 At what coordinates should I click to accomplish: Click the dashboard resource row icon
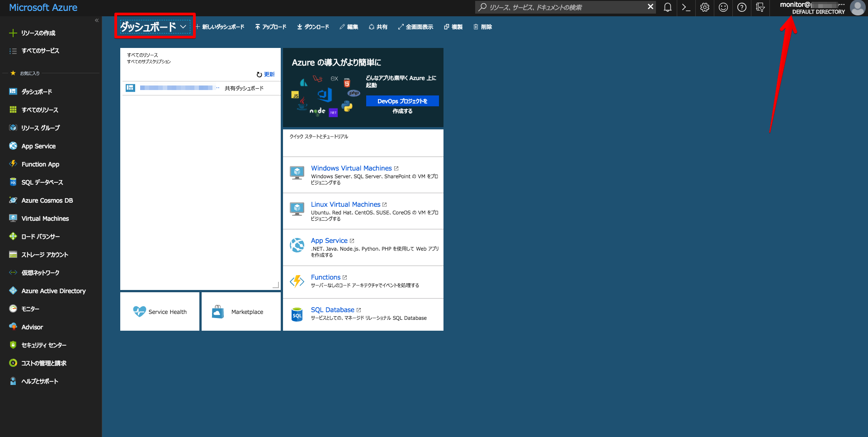[131, 88]
